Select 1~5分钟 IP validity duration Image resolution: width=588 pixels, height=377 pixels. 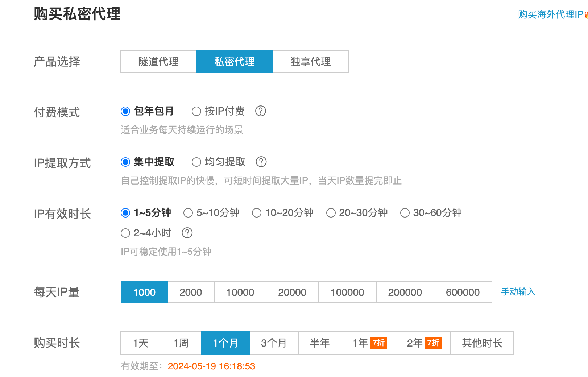coord(125,213)
